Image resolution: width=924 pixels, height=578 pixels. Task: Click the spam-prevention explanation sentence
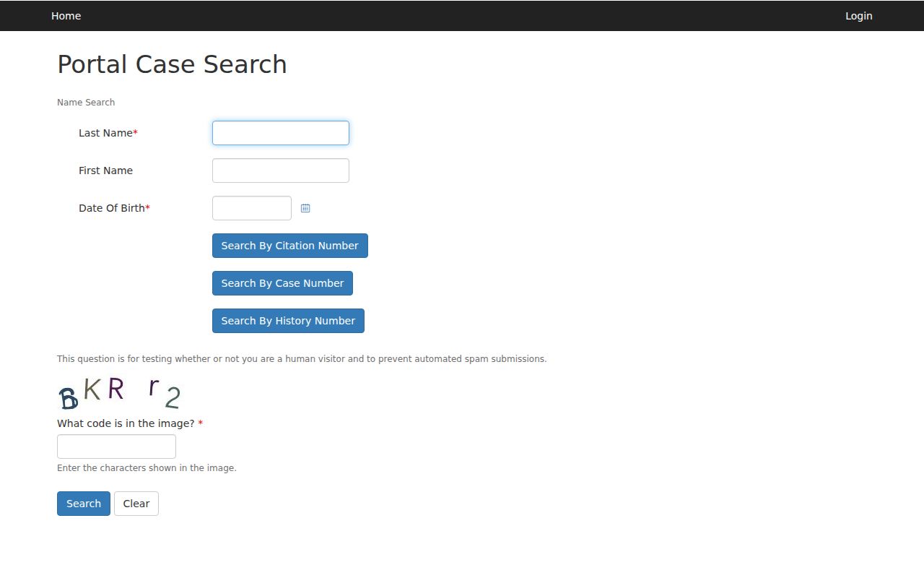(302, 359)
